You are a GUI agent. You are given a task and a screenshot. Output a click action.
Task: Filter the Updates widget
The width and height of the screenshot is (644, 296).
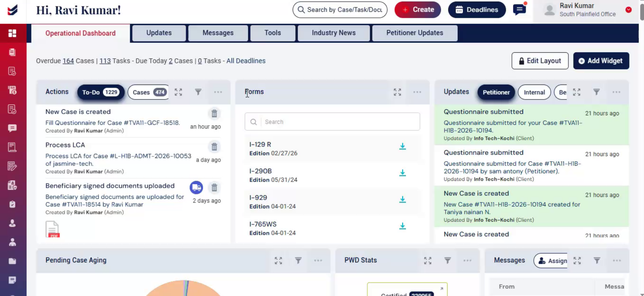tap(597, 92)
